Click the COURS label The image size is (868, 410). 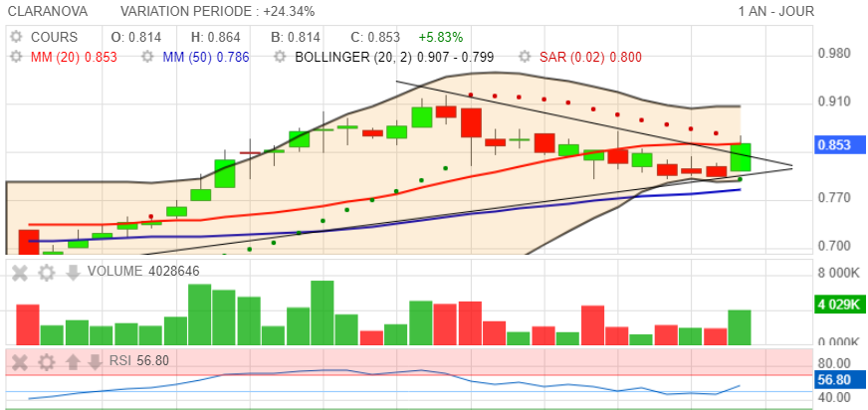pyautogui.click(x=54, y=37)
